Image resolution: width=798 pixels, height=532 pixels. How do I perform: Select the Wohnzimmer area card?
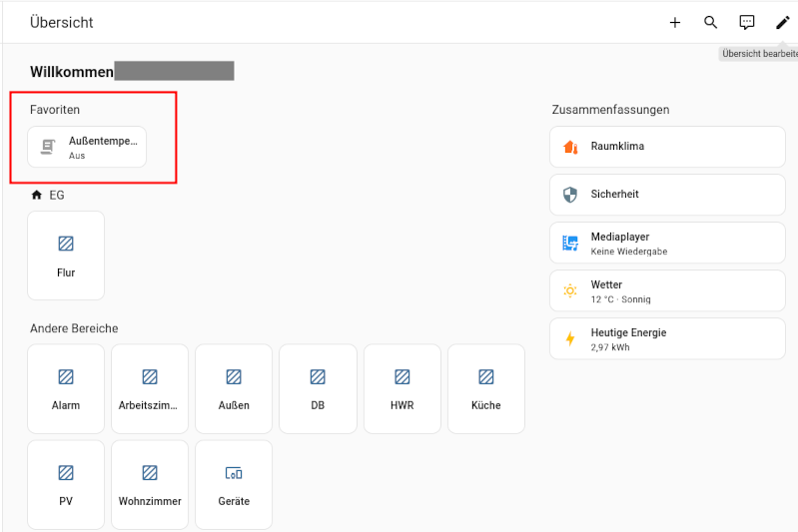[x=150, y=484]
